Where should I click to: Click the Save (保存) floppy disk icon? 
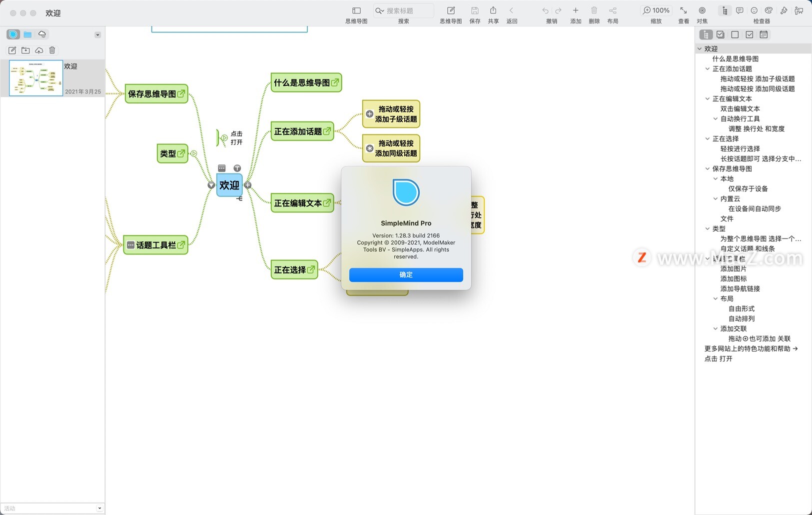475,10
